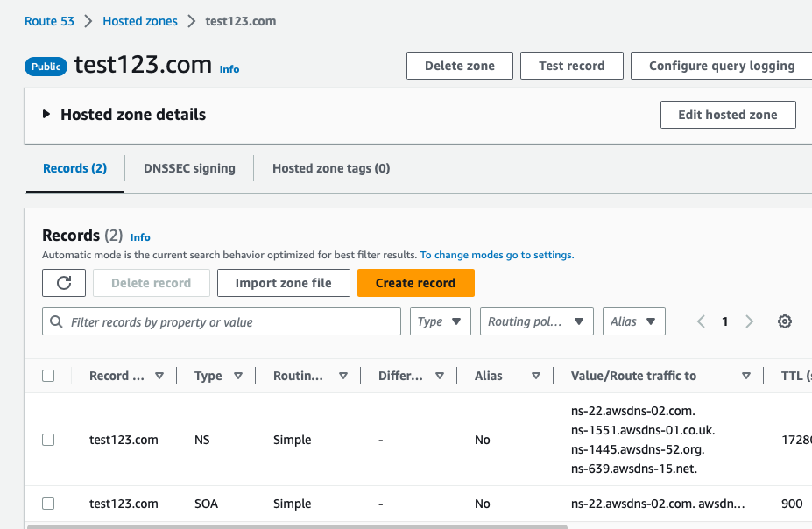The image size is (812, 529).
Task: Click the filter records input field
Action: [x=221, y=321]
